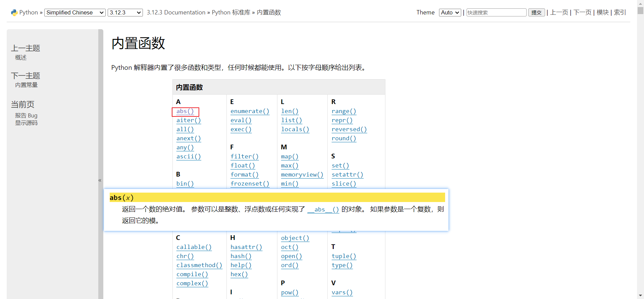Viewport: 644px width, 299px height.
Task: Open the memoryview() function link
Action: click(x=302, y=175)
